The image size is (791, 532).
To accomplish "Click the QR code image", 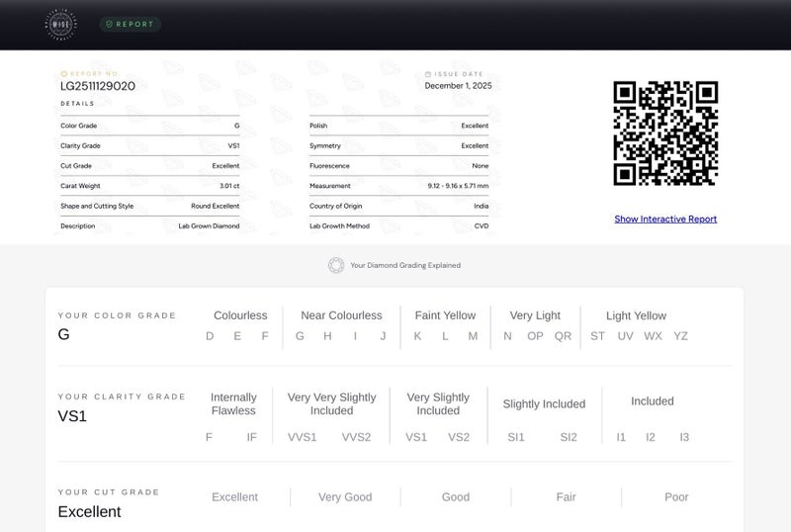I will pos(665,133).
